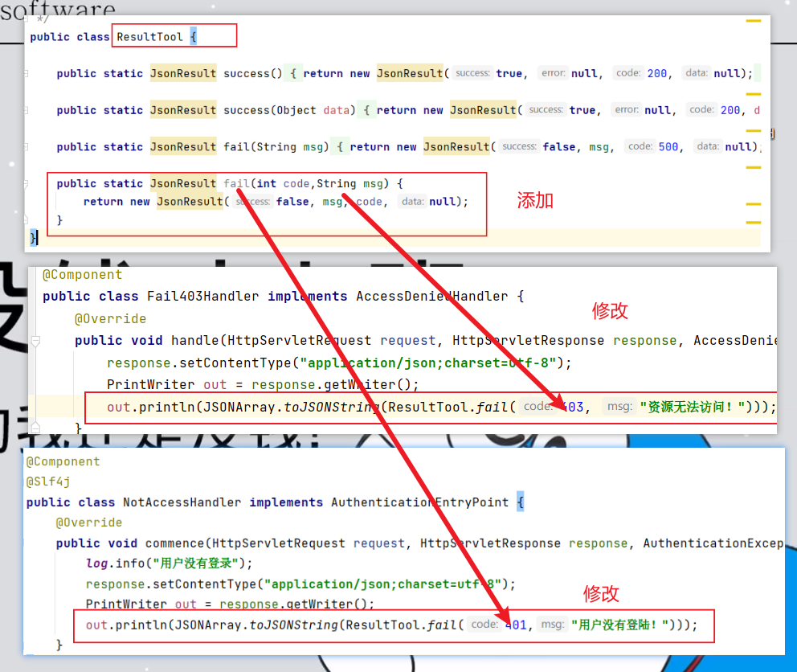This screenshot has height=672, width=797.
Task: Click the AuthenticationEntryPoint interface name
Action: pyautogui.click(x=420, y=502)
